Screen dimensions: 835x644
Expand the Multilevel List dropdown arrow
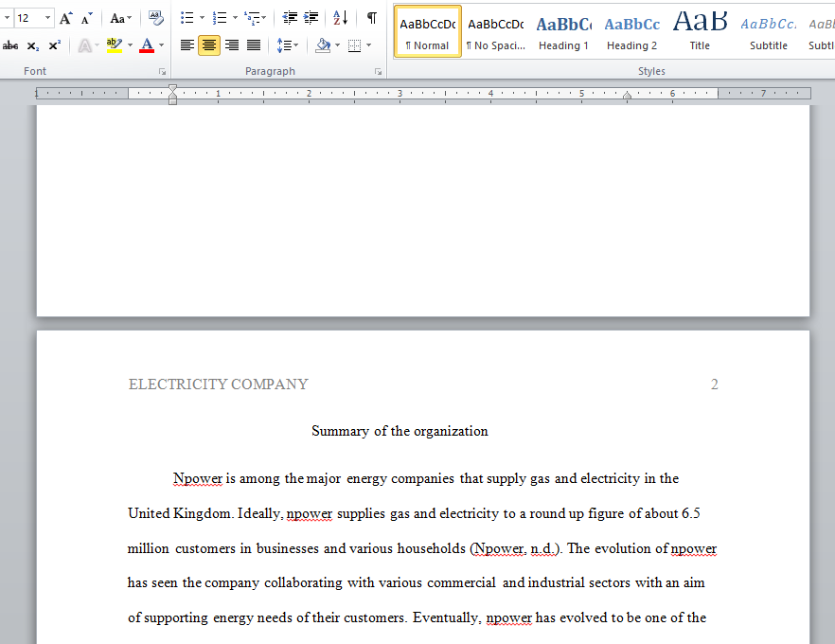(x=264, y=19)
